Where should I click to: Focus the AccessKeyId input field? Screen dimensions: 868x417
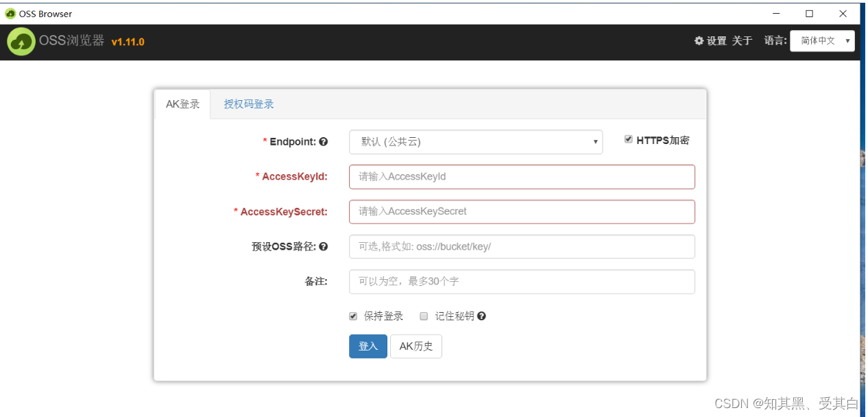[x=522, y=177]
